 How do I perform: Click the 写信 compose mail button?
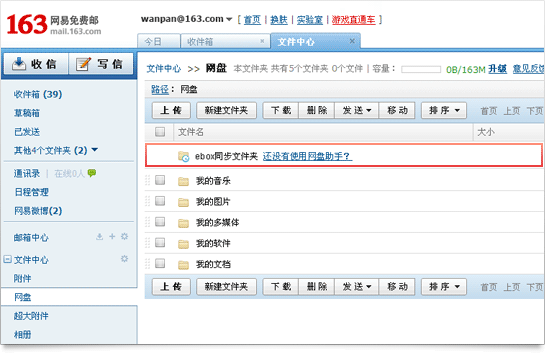click(x=101, y=64)
